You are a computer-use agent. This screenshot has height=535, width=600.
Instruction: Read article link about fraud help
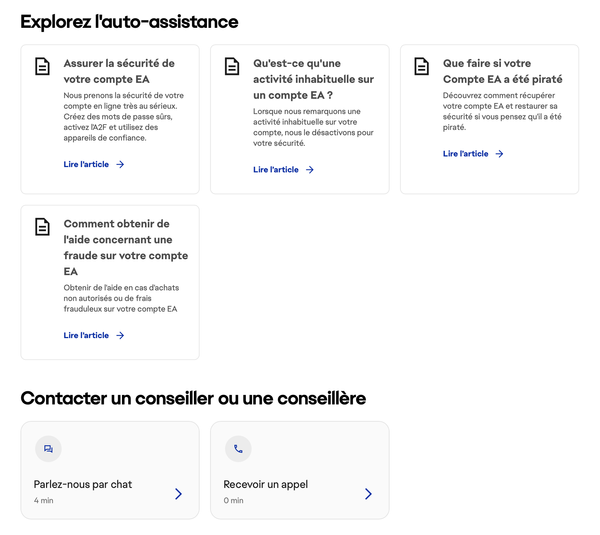[86, 336]
